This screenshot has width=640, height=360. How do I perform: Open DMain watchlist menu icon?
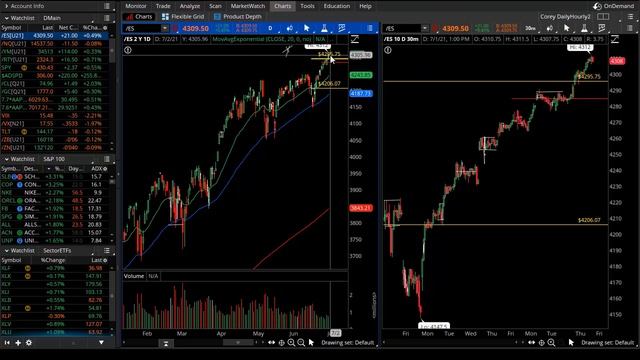(x=107, y=18)
